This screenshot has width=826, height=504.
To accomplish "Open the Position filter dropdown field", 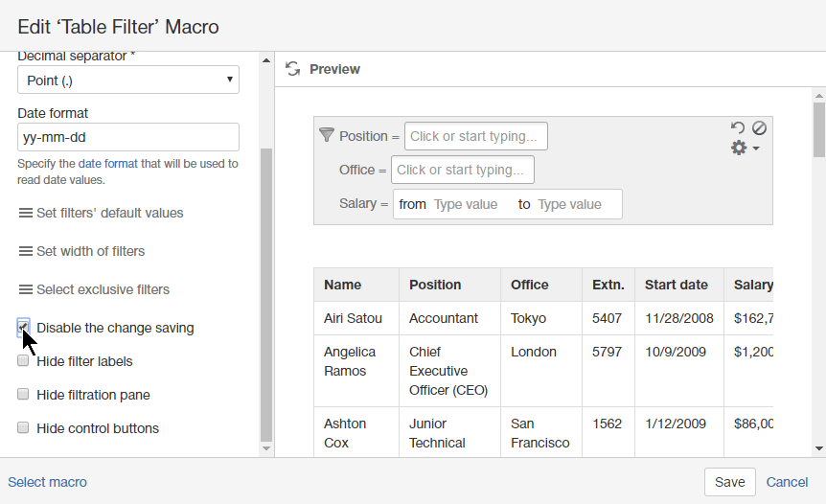I will click(x=476, y=136).
